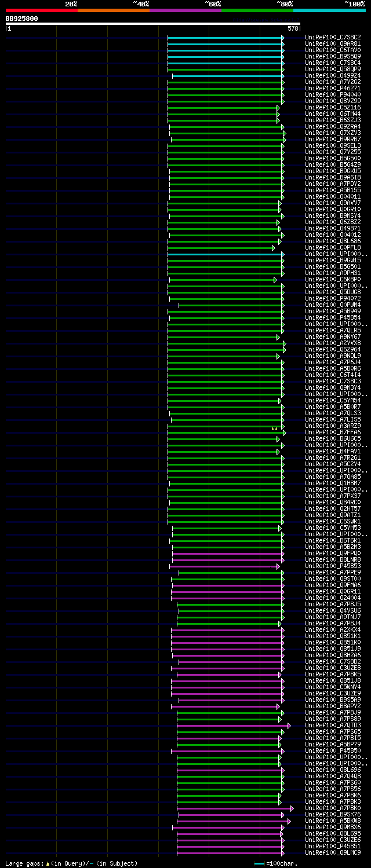The image size is (371, 868).
Task: Click label UniRef100_C6T4I4
Action: click(333, 375)
